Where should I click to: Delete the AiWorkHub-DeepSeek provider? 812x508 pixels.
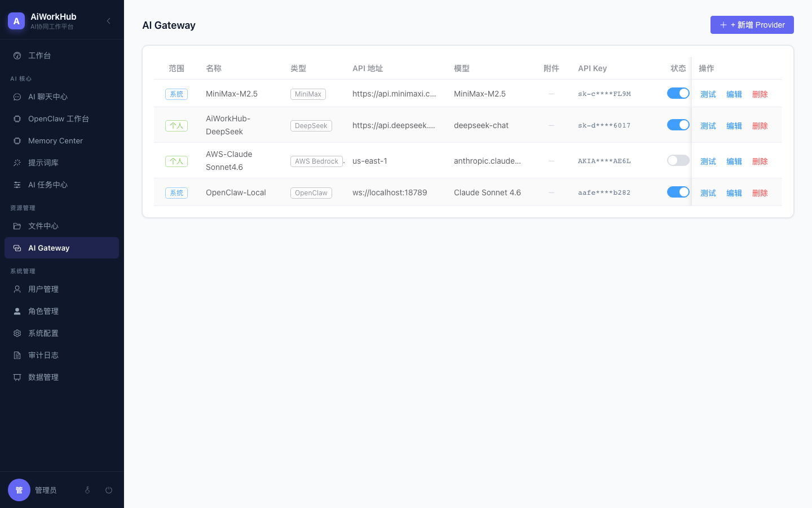click(x=760, y=126)
